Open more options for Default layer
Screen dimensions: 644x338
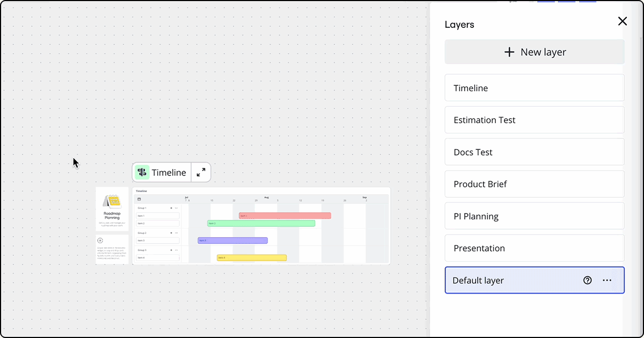[x=607, y=281]
